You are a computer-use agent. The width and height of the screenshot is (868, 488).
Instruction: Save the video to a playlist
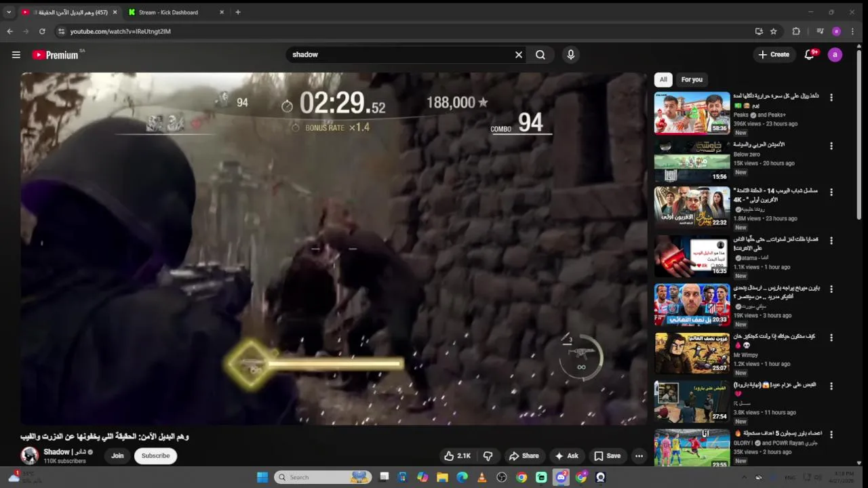coord(608,456)
